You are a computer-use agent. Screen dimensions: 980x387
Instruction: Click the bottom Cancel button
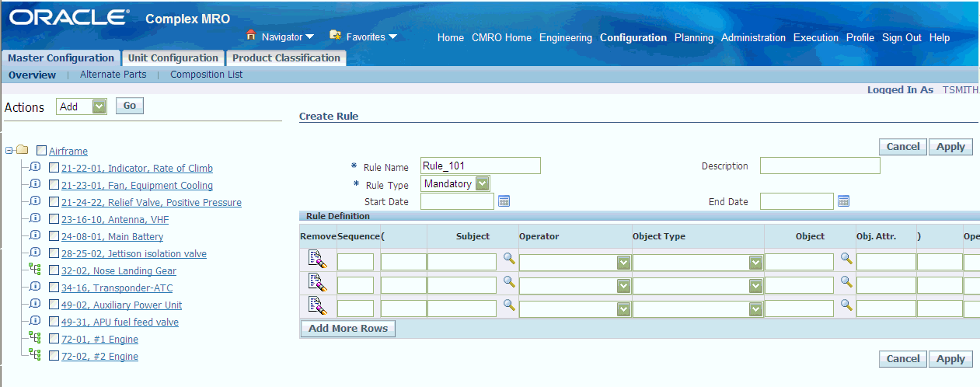[903, 358]
